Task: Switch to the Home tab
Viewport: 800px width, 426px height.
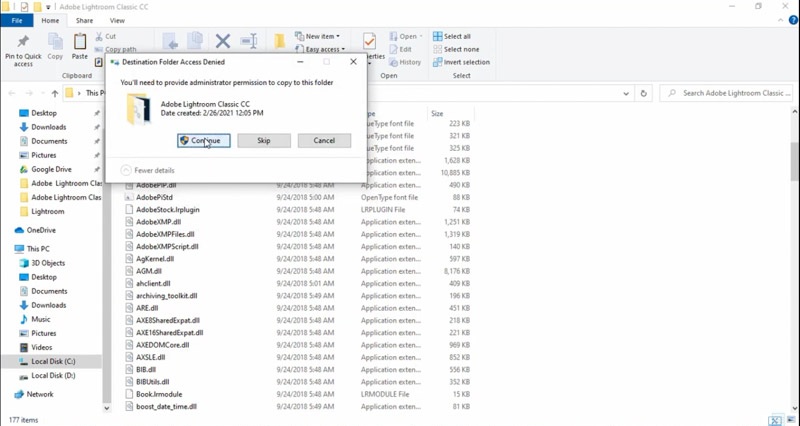Action: point(50,20)
